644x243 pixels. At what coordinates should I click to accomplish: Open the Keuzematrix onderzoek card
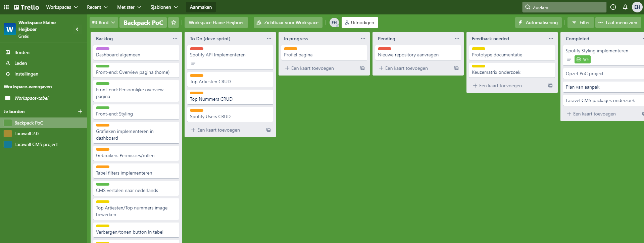point(512,70)
